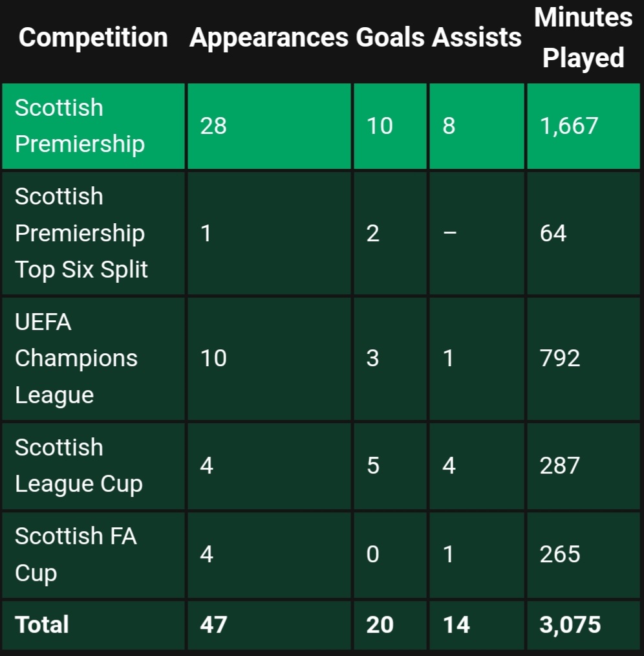Click the Minutes Played column header

click(x=583, y=38)
